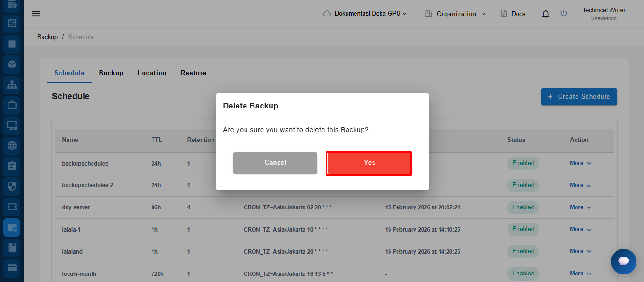Expand the Dokumentasi Deka GPU project dropdown
The width and height of the screenshot is (644, 282).
tap(365, 14)
